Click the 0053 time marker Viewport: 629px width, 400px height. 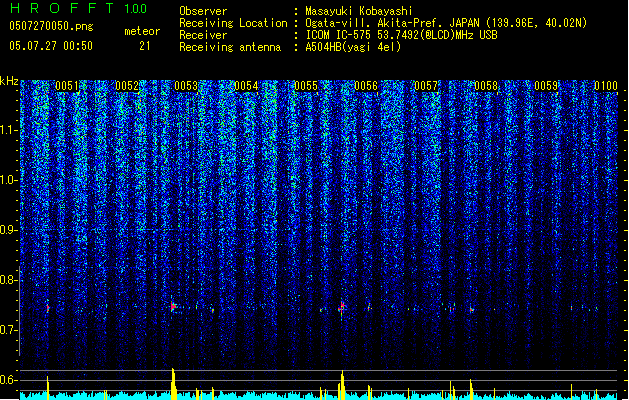click(x=186, y=86)
